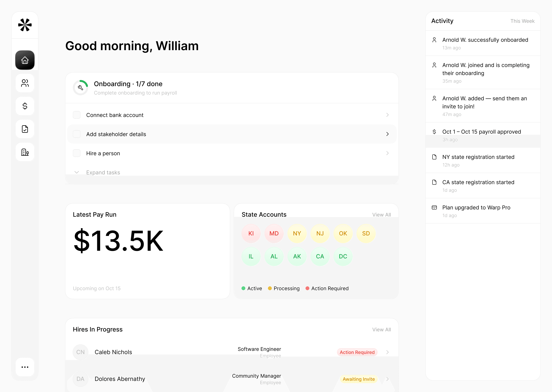
Task: View All hires in progress
Action: (x=381, y=329)
